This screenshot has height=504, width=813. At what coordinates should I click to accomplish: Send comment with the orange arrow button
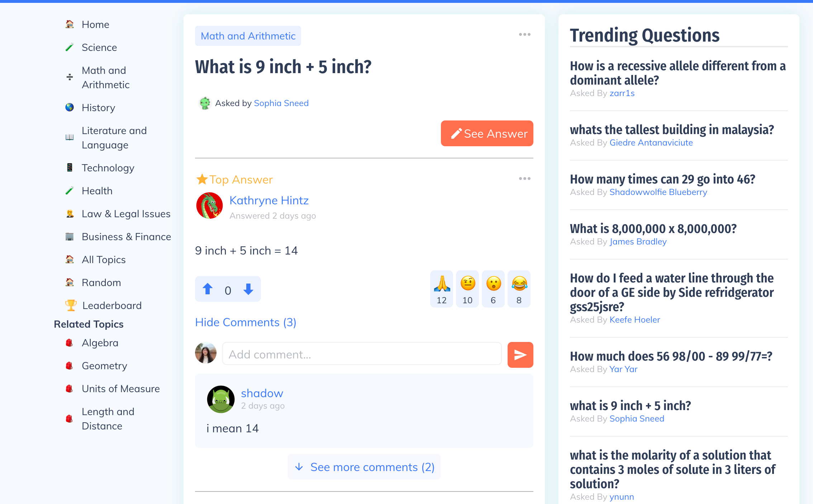(520, 355)
